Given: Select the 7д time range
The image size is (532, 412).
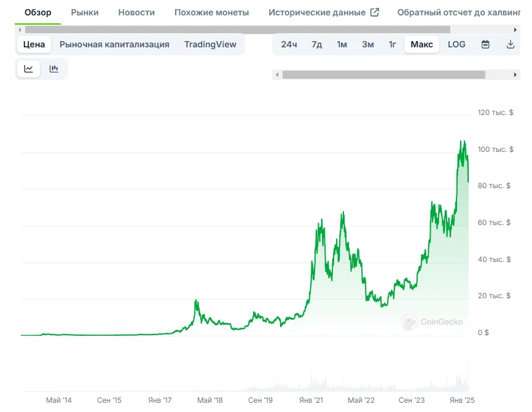Looking at the screenshot, I should tap(317, 44).
